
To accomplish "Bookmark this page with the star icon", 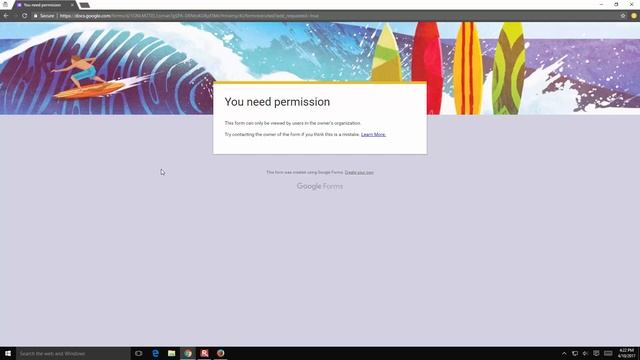I will 623,16.
